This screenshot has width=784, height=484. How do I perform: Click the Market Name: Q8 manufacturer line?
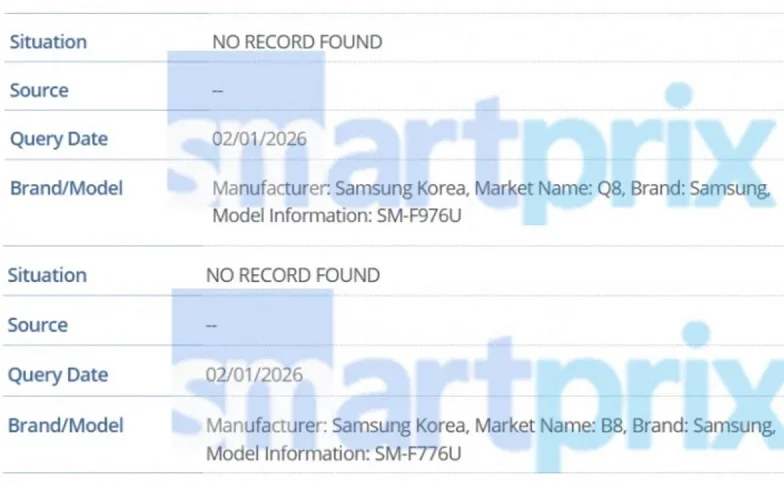pos(490,188)
